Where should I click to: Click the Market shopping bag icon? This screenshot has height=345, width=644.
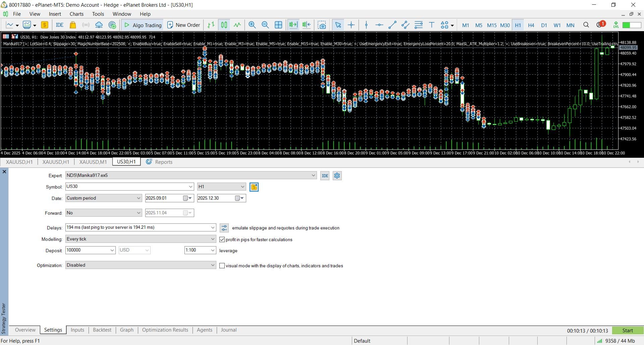[73, 25]
